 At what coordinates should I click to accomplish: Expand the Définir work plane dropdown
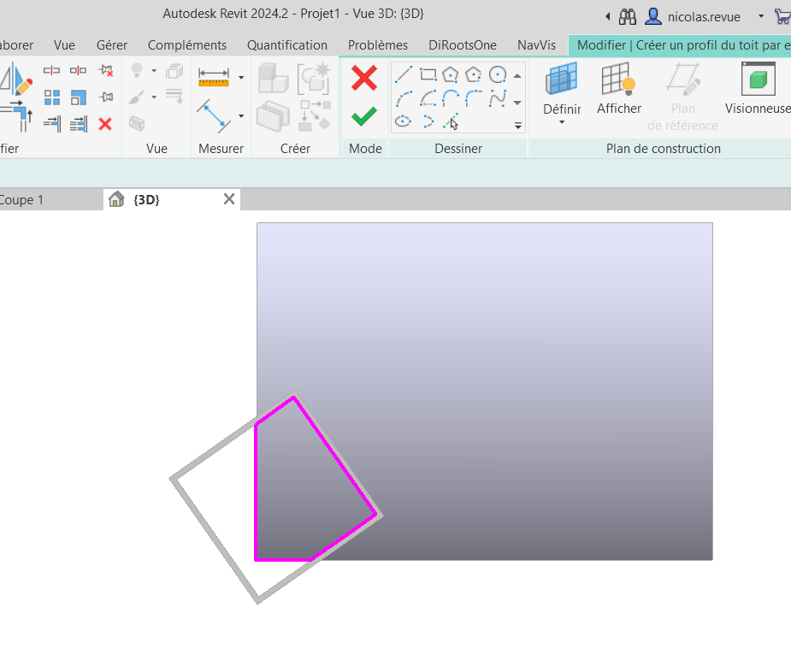click(x=562, y=122)
